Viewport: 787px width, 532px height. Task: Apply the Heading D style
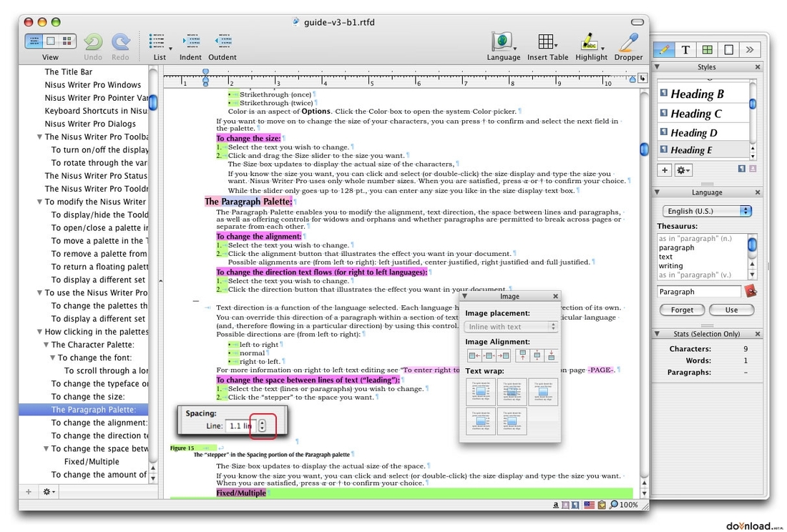point(703,132)
